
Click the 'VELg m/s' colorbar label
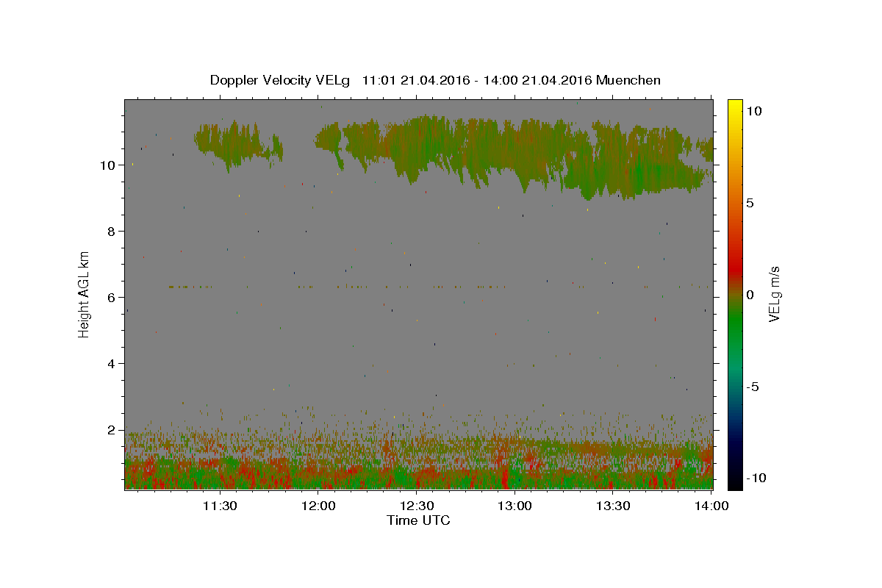coord(774,293)
